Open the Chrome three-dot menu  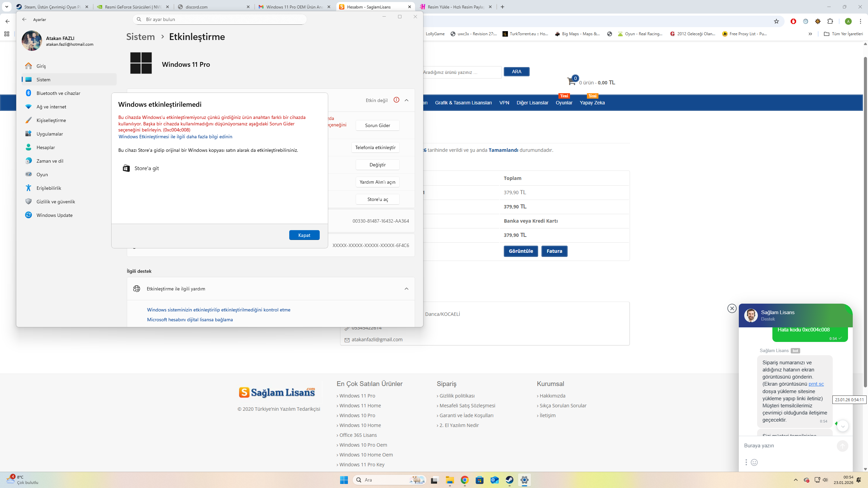pos(861,21)
